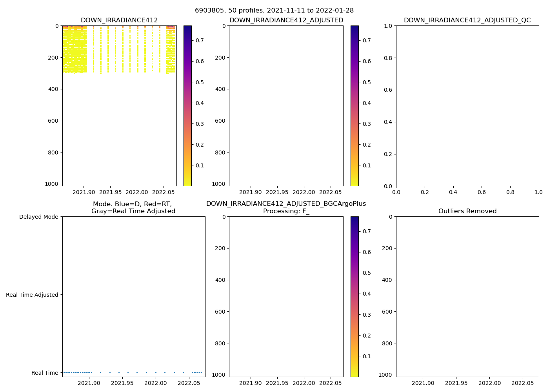549x392 pixels.
Task: Click the Real Time Adjusted y-axis label
Action: click(32, 295)
